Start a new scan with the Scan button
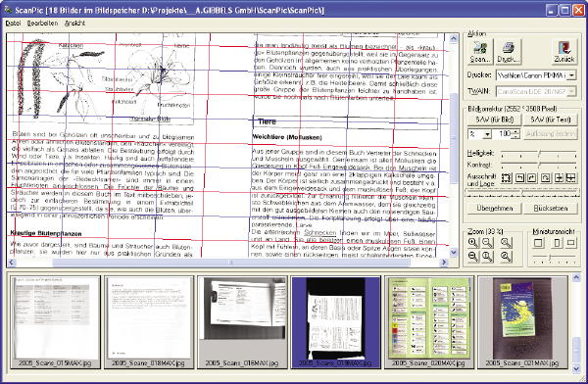 click(x=480, y=51)
